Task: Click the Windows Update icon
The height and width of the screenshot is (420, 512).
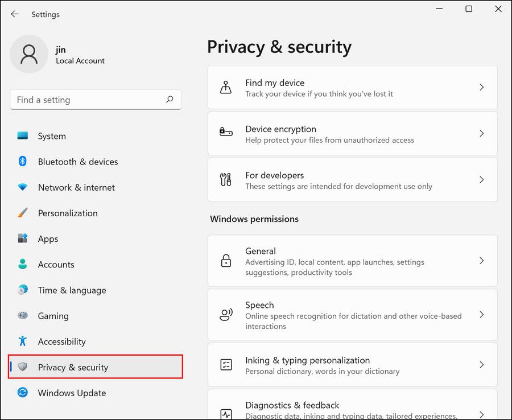Action: tap(23, 393)
